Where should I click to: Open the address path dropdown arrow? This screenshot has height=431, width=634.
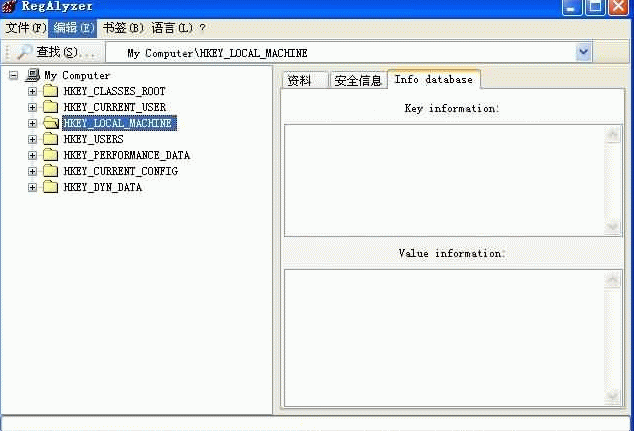click(583, 52)
